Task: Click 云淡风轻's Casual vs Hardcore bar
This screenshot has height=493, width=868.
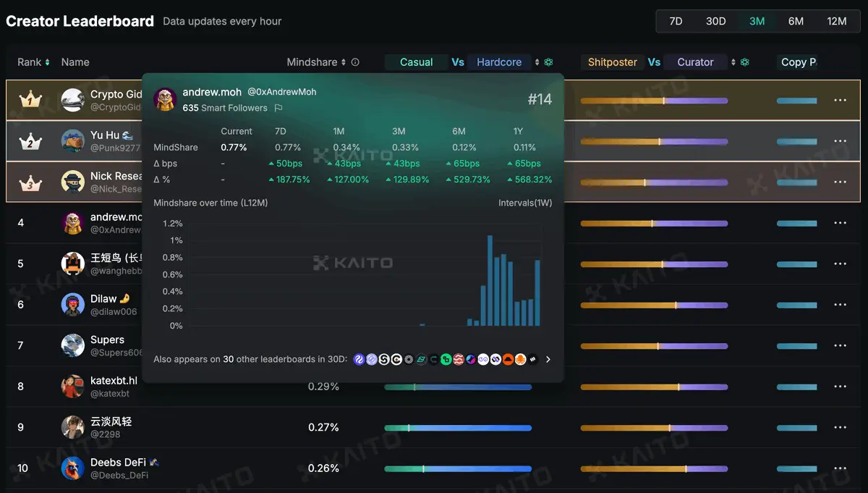Action: pyautogui.click(x=458, y=428)
